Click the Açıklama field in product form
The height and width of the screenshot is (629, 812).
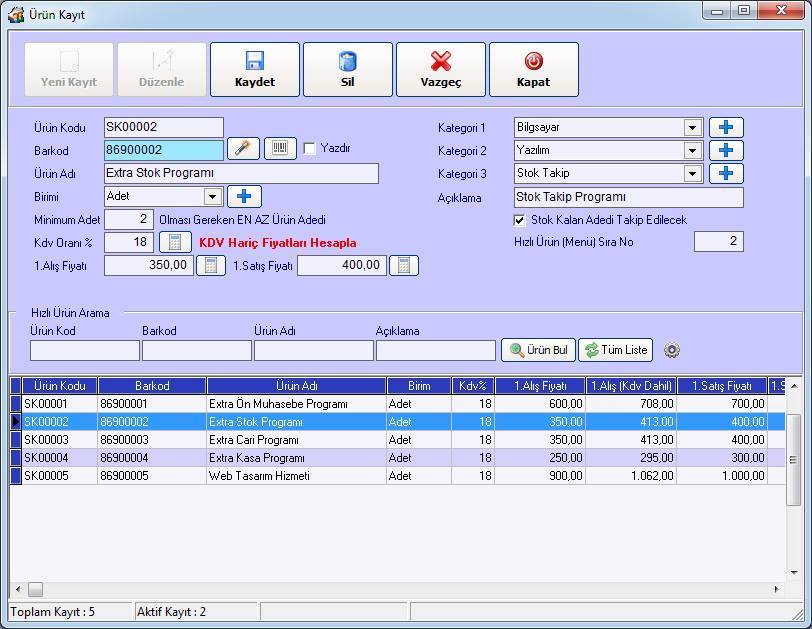629,197
